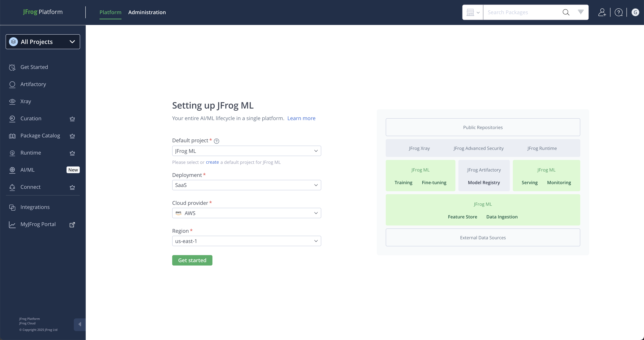Click the New badge beside AI/ML
This screenshot has height=340, width=644.
pyautogui.click(x=73, y=170)
